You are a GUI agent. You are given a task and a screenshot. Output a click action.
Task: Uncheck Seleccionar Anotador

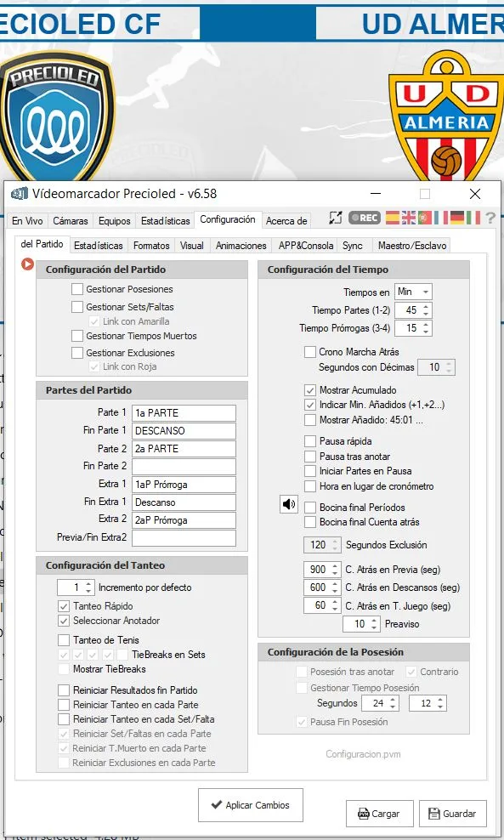coord(64,621)
